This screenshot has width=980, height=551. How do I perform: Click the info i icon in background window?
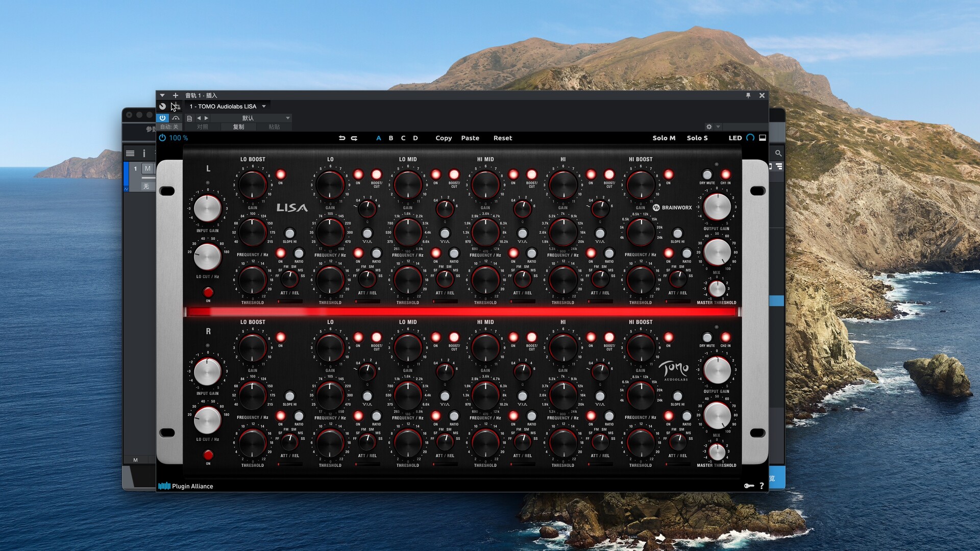(x=144, y=153)
